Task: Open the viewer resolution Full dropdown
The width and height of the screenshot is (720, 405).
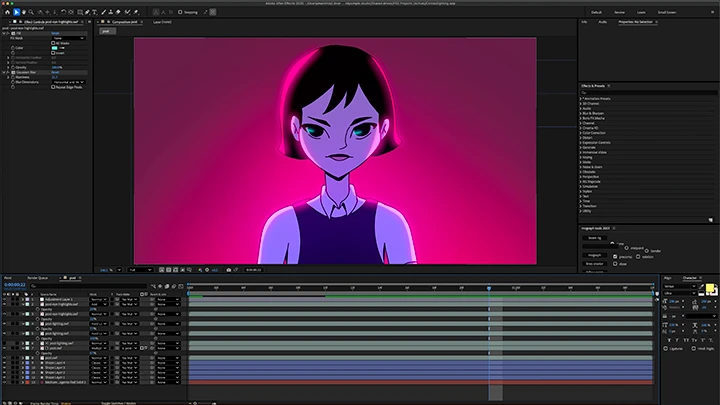Action: point(141,269)
